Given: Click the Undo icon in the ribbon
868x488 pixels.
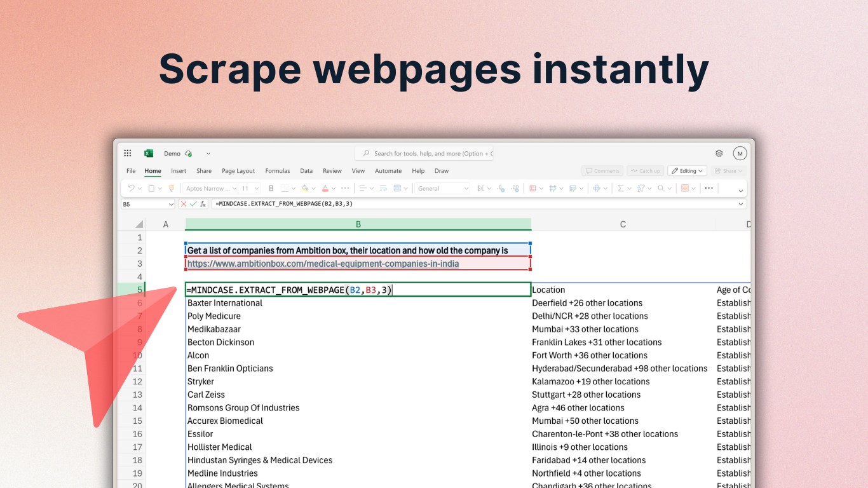Looking at the screenshot, I should 131,188.
